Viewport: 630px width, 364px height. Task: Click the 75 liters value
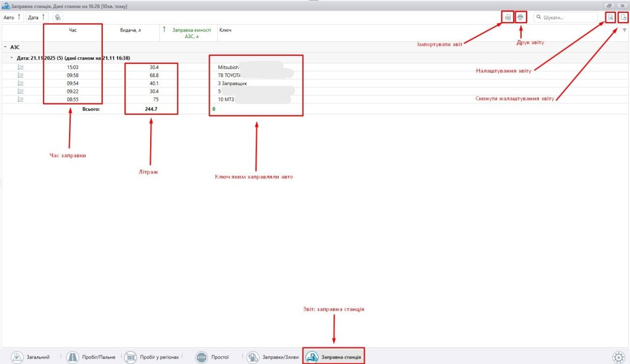click(x=156, y=99)
